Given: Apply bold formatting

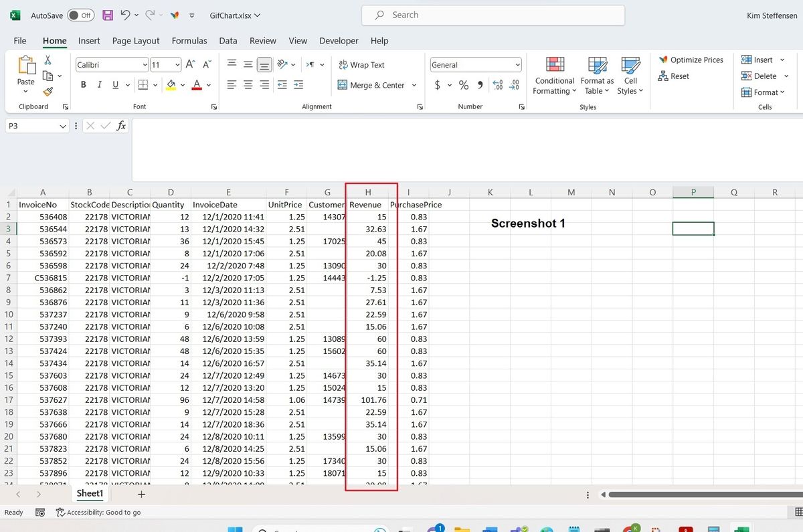Looking at the screenshot, I should tap(83, 84).
